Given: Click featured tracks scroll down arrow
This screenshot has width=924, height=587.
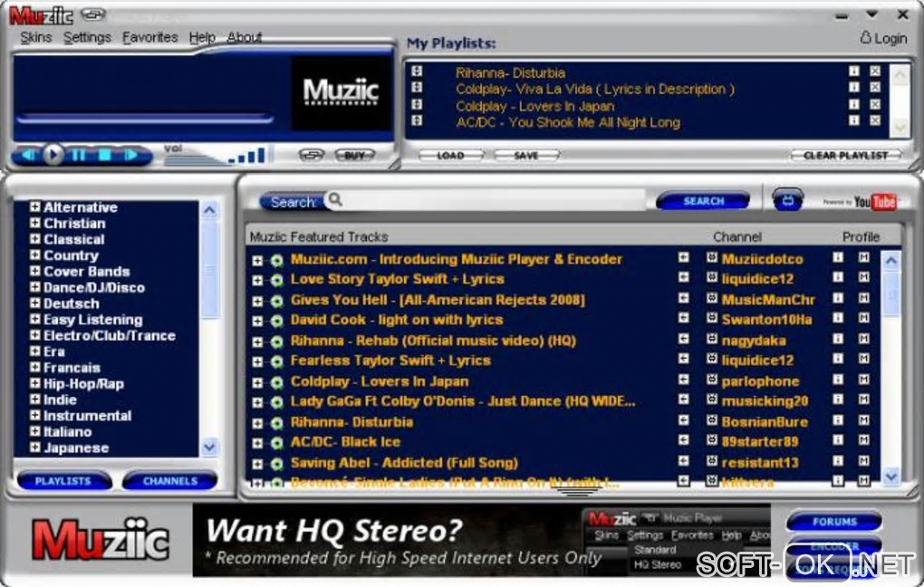Looking at the screenshot, I should point(891,475).
